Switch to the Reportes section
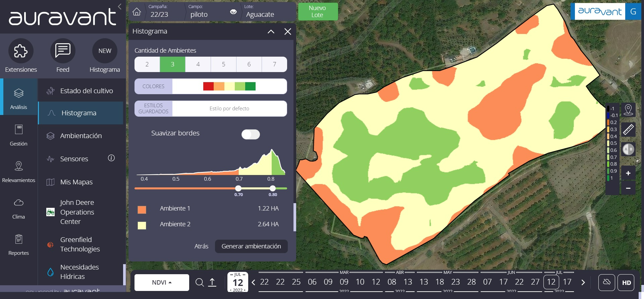644x299 pixels. pyautogui.click(x=19, y=244)
